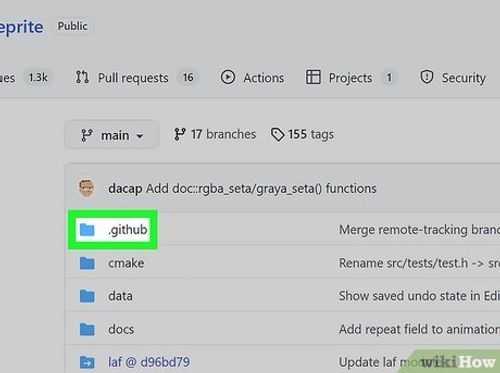Click the Actions play icon
This screenshot has height=373, width=500.
[228, 77]
